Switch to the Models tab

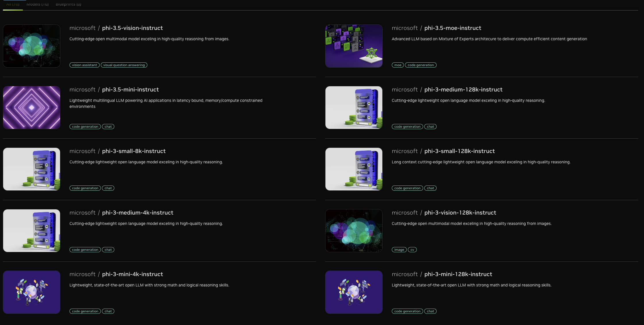point(38,4)
